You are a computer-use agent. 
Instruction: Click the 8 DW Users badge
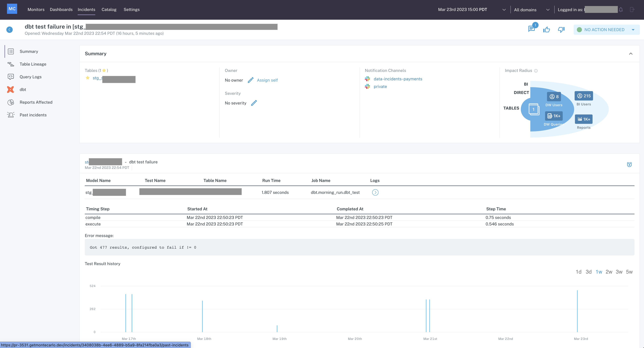pyautogui.click(x=554, y=97)
